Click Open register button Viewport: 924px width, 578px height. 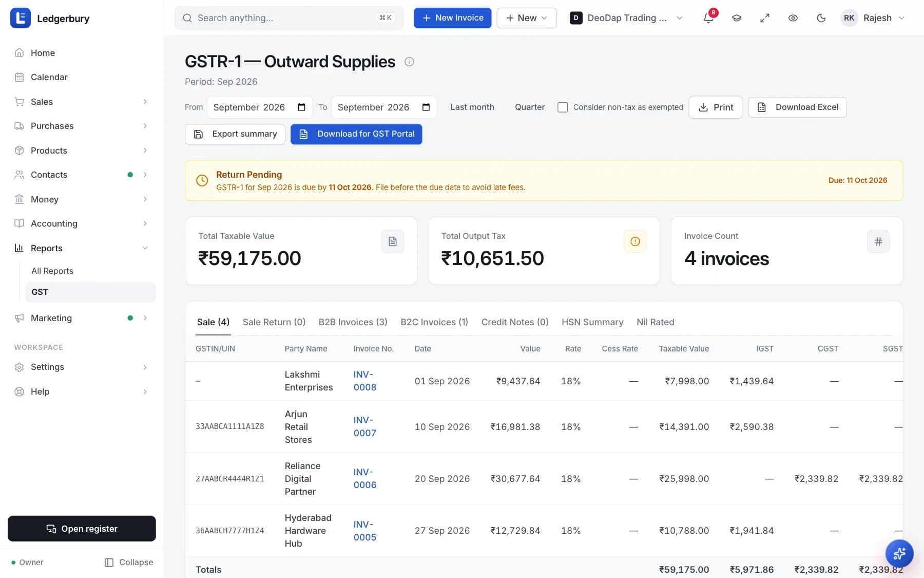pos(82,529)
